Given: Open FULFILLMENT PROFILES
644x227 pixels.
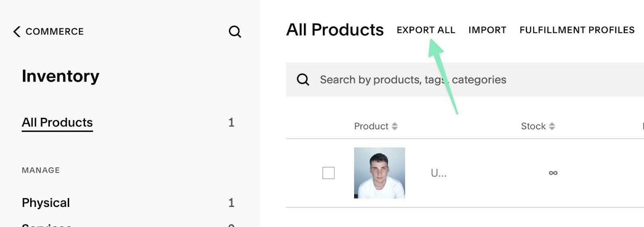Looking at the screenshot, I should coord(577,30).
